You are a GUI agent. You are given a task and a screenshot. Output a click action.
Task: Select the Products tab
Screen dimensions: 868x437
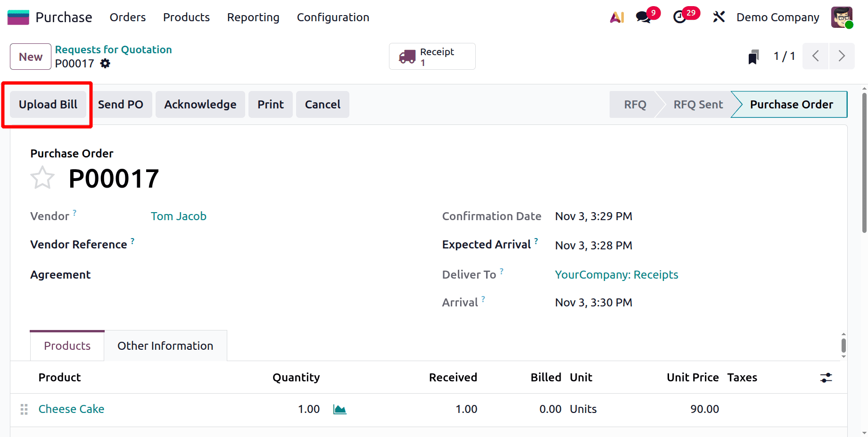[66, 346]
